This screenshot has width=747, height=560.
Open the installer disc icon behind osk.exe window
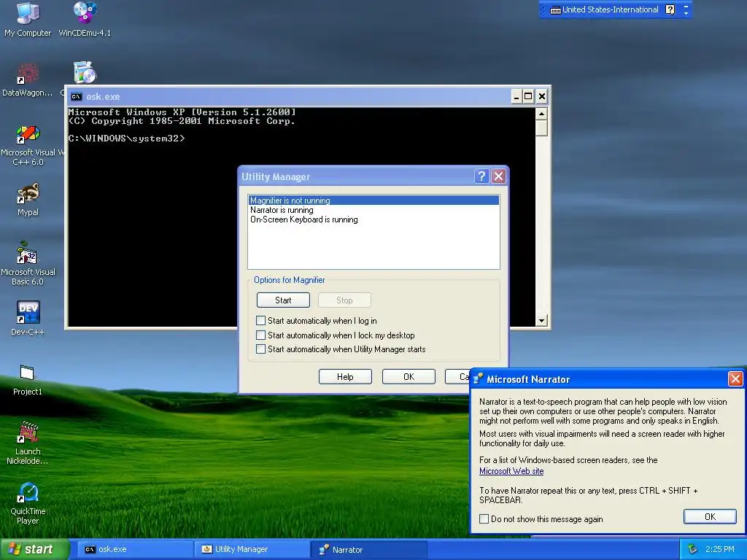pyautogui.click(x=85, y=72)
